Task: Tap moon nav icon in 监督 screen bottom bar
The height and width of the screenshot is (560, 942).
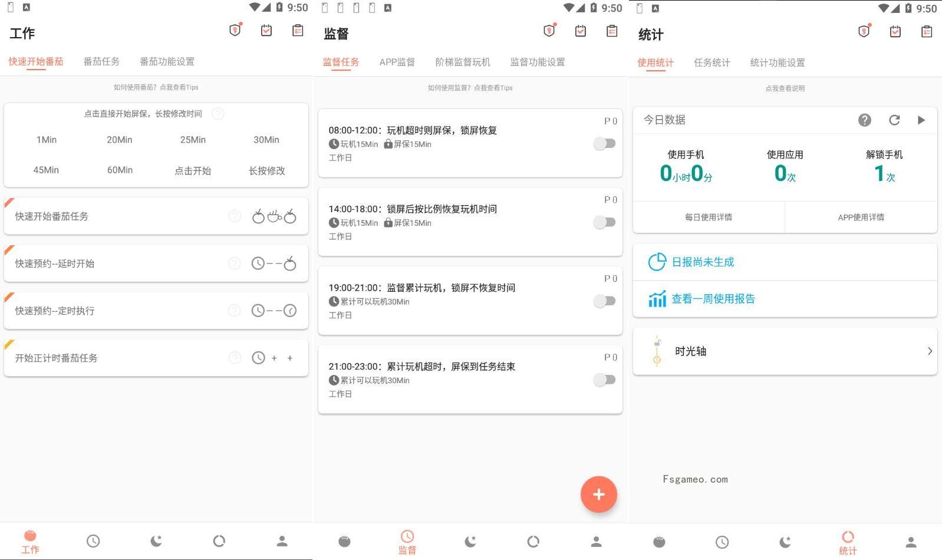Action: pyautogui.click(x=470, y=541)
